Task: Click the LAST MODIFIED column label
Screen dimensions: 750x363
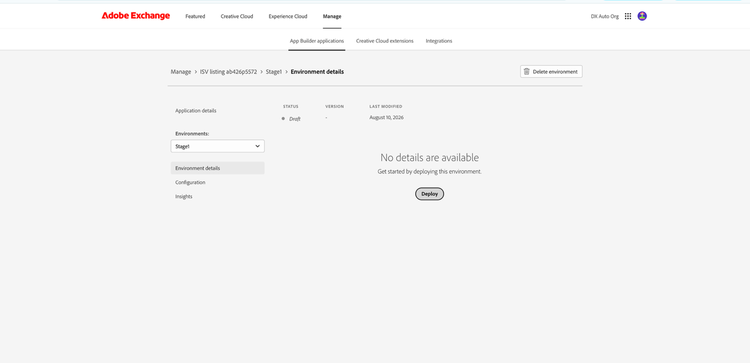Action: coord(386,106)
